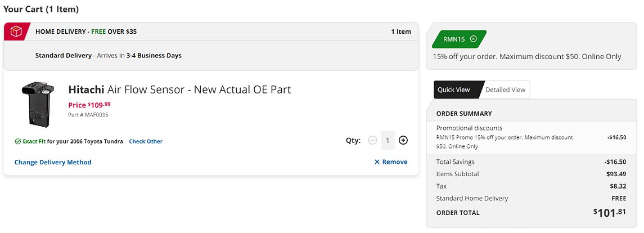Image resolution: width=644 pixels, height=233 pixels.
Task: Click the Check Other fitment link
Action: [x=146, y=141]
